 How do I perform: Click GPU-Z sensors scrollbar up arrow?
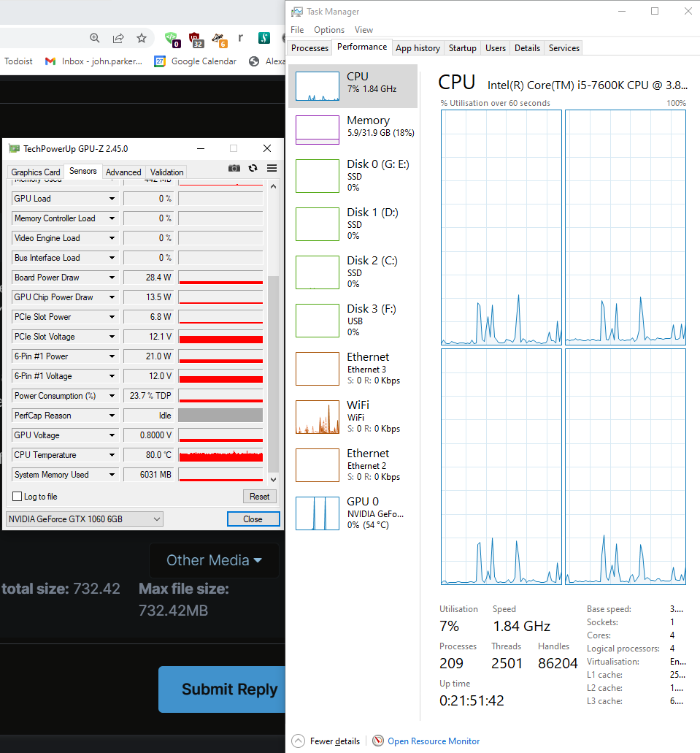pyautogui.click(x=273, y=186)
